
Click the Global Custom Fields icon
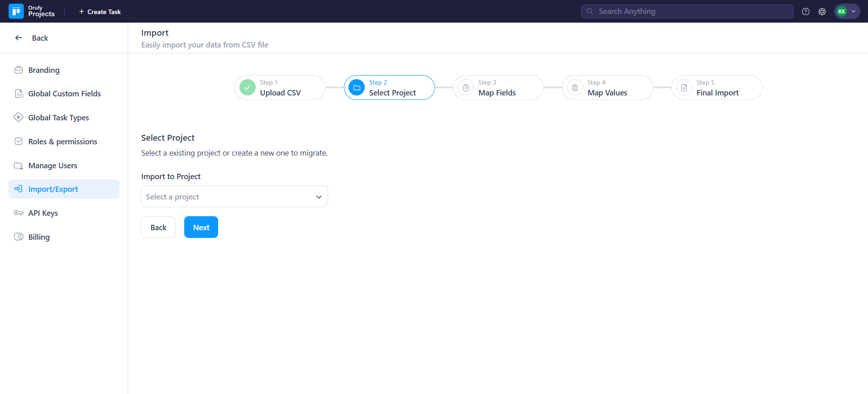(19, 94)
